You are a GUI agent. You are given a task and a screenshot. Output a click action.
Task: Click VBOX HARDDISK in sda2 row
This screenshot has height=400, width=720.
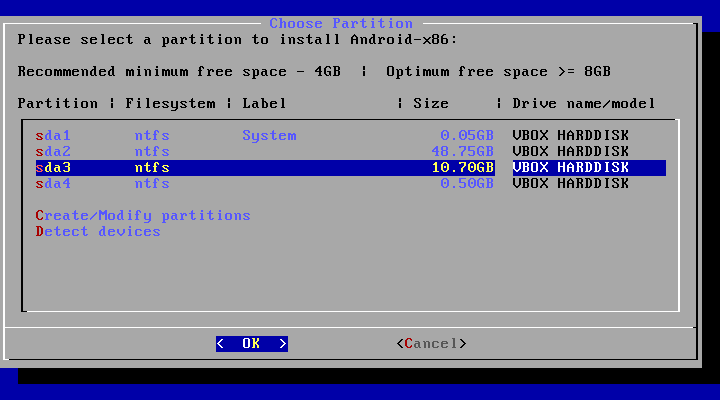click(571, 152)
